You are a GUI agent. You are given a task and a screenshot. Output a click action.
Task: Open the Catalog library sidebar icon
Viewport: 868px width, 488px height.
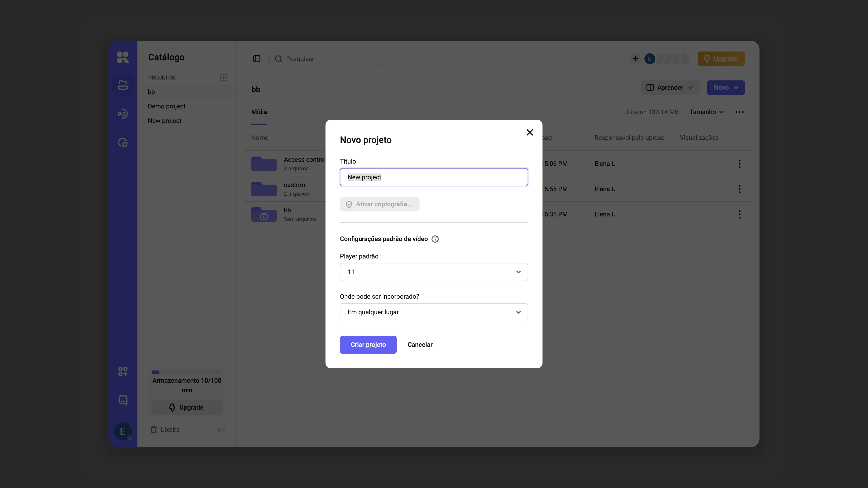coord(123,85)
